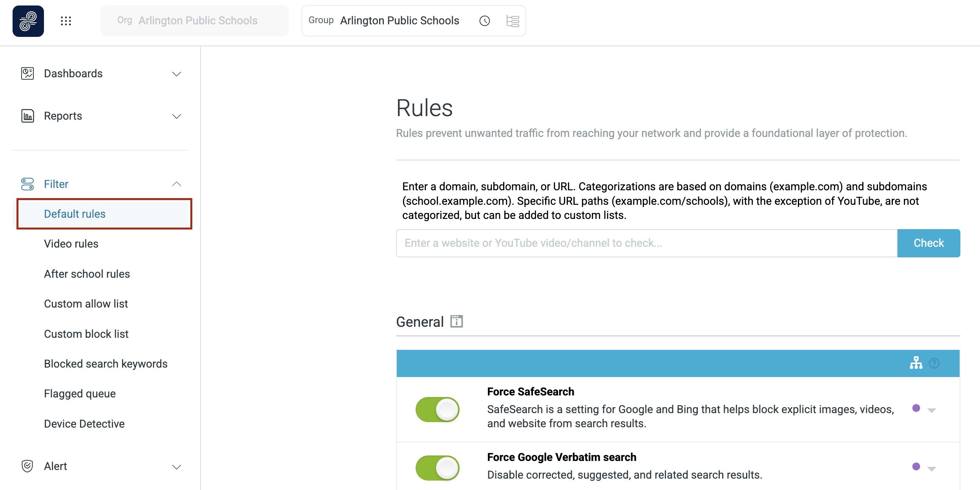Click the Rules page heading
The width and height of the screenshot is (980, 490).
424,108
